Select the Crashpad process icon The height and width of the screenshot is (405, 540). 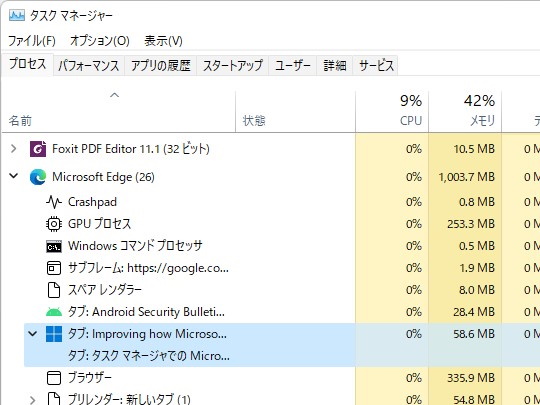54,202
